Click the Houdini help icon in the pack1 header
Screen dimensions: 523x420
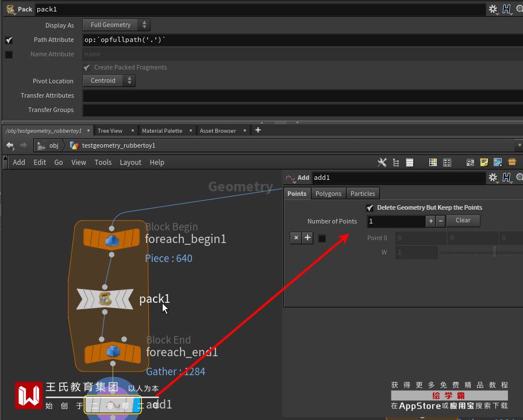click(507, 9)
